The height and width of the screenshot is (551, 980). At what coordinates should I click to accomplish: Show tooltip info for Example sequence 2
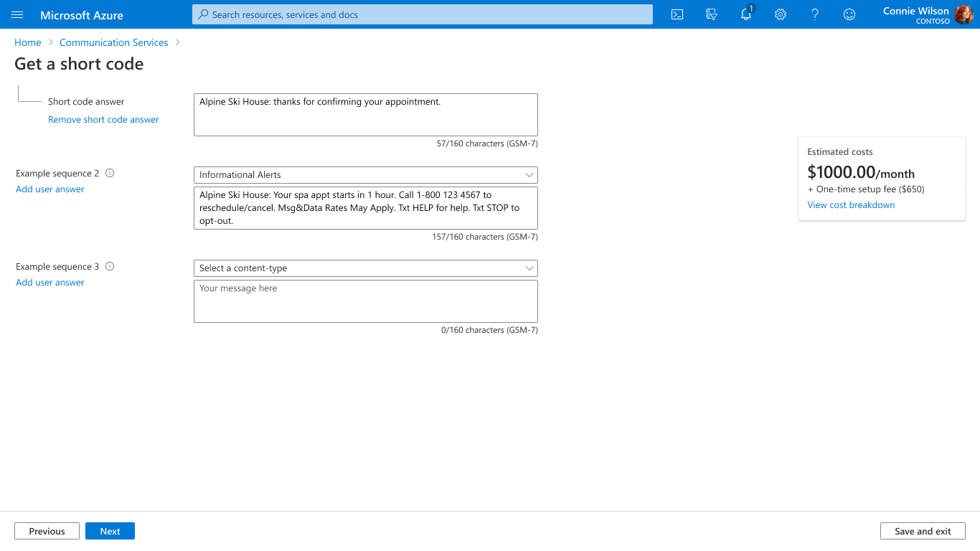click(110, 172)
